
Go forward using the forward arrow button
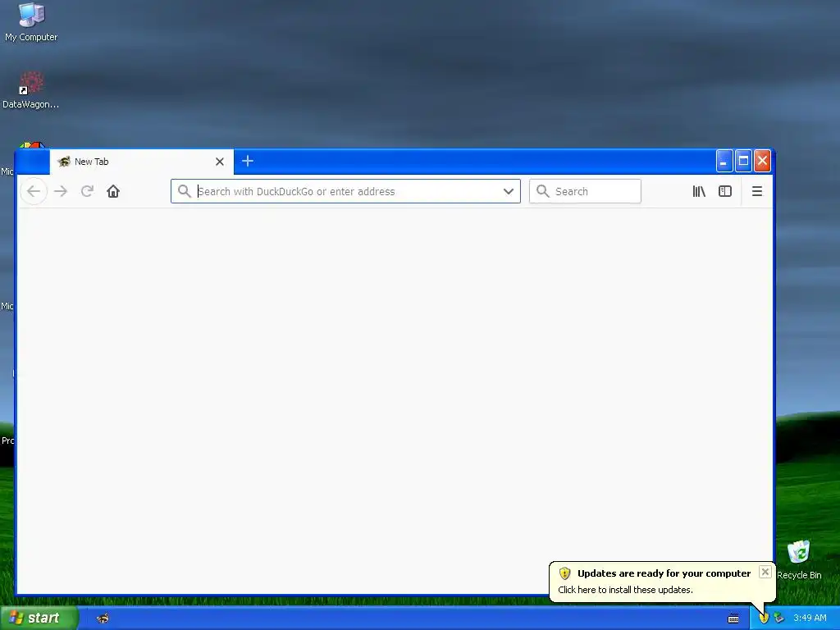point(61,191)
